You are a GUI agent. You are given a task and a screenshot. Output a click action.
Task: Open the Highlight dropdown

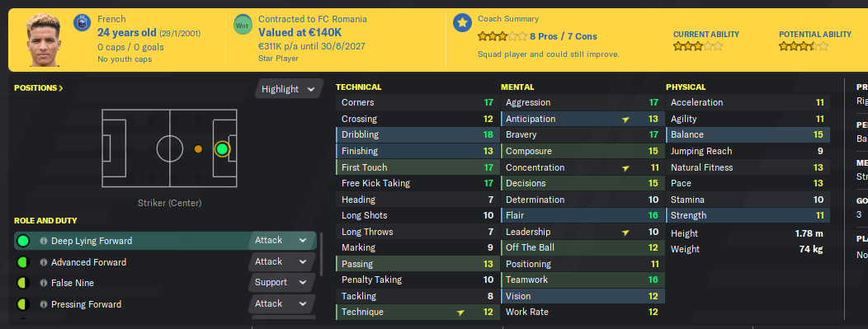click(x=289, y=89)
